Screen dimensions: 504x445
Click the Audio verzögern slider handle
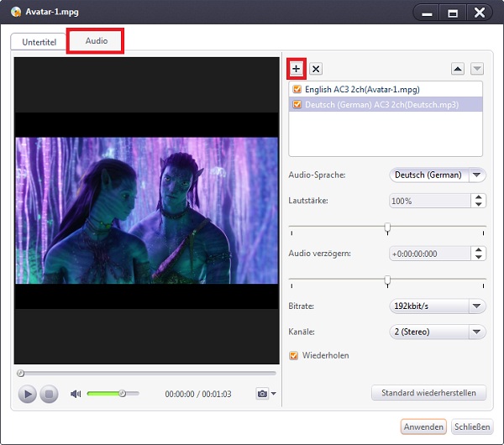387,280
